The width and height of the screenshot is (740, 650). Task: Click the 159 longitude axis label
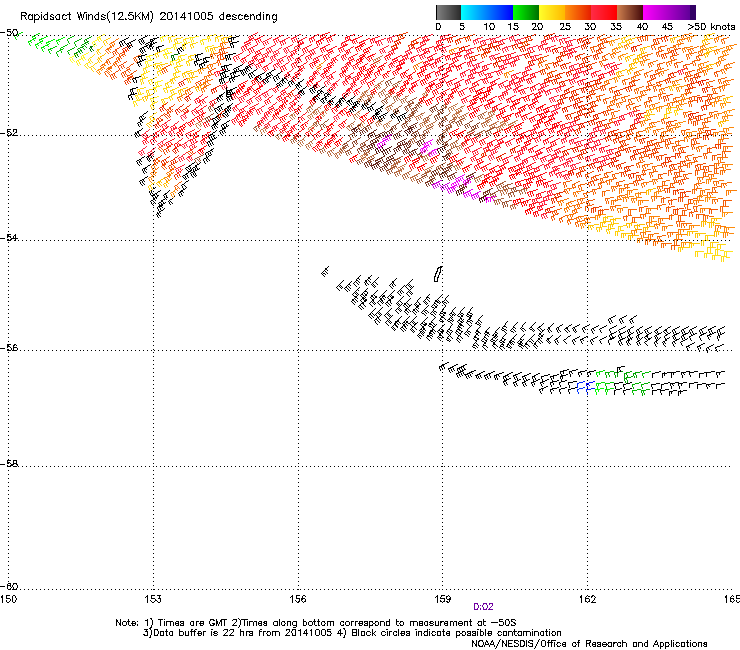[x=443, y=599]
